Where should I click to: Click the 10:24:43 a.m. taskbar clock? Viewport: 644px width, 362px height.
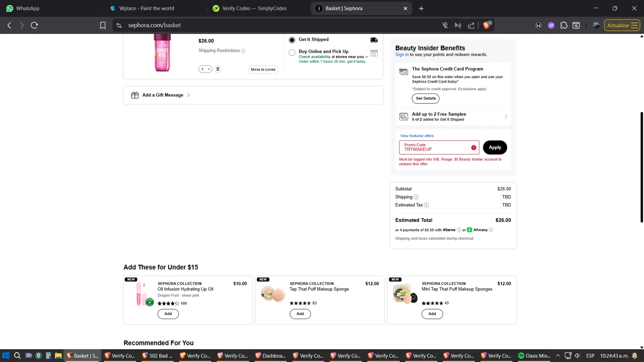tap(614, 356)
